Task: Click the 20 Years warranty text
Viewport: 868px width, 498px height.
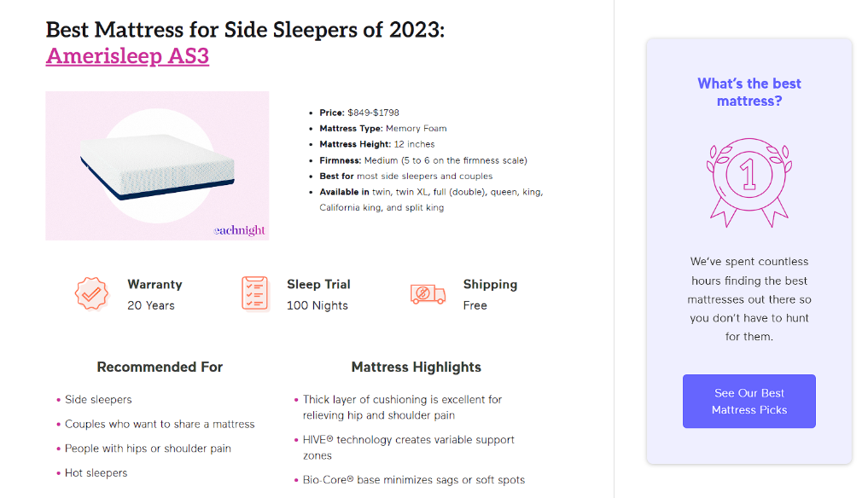Action: pyautogui.click(x=151, y=305)
